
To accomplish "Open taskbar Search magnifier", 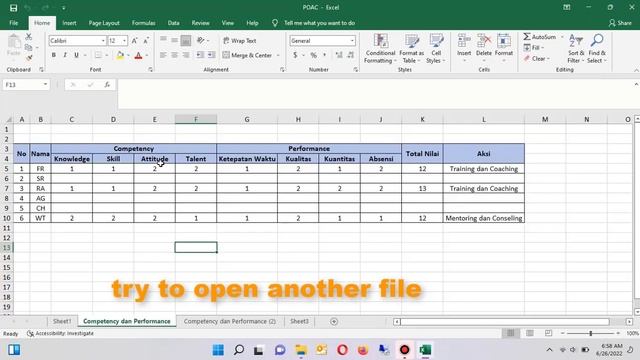I will (239, 350).
